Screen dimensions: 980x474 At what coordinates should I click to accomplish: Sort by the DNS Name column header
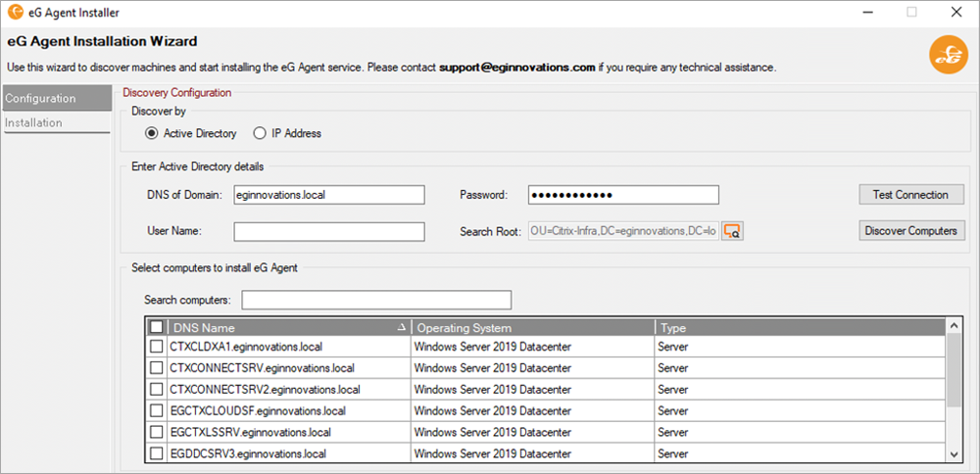289,328
